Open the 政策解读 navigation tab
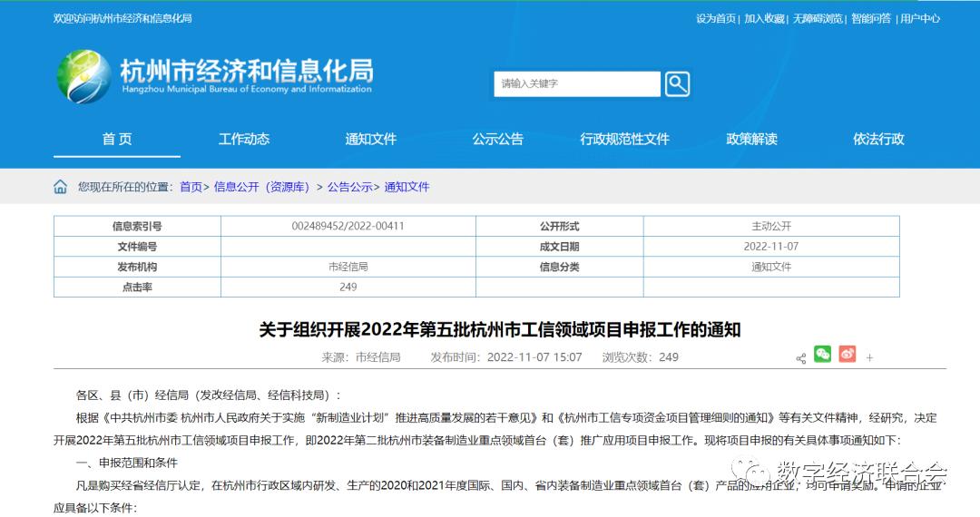 (x=751, y=139)
